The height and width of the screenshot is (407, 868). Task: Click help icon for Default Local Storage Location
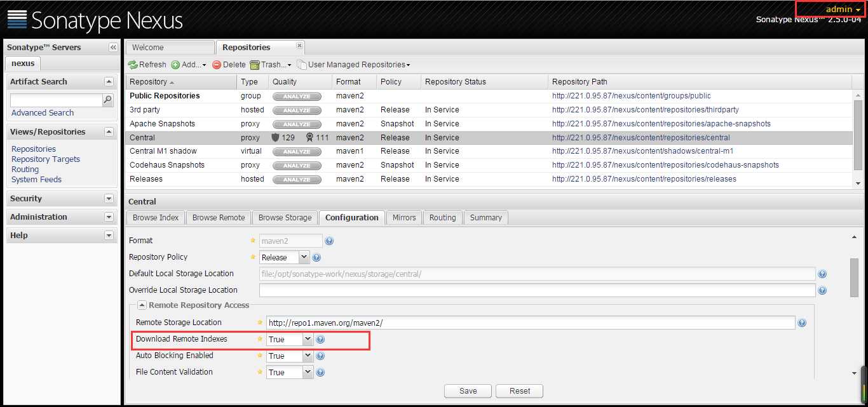click(x=822, y=274)
